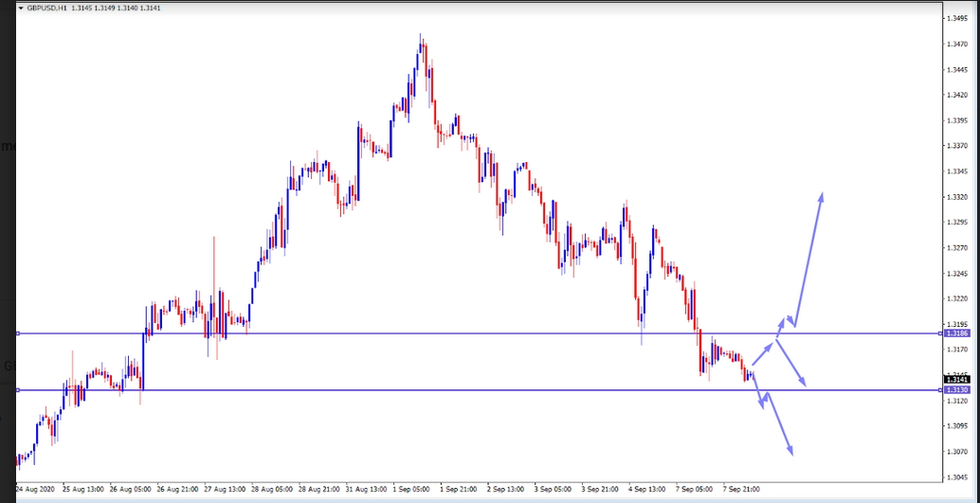This screenshot has width=980, height=503.
Task: Click the 7 Sep 21:00 time label
Action: pyautogui.click(x=740, y=490)
